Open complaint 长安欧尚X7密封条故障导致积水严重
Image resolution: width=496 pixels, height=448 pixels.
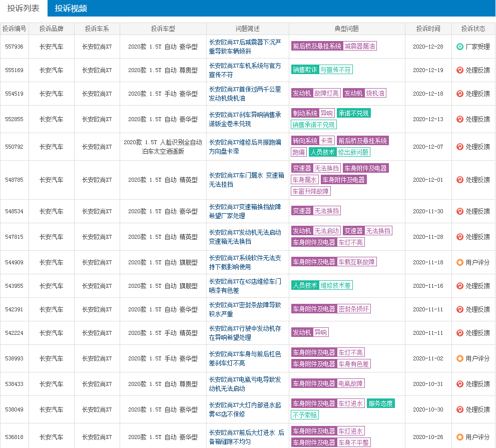245,309
